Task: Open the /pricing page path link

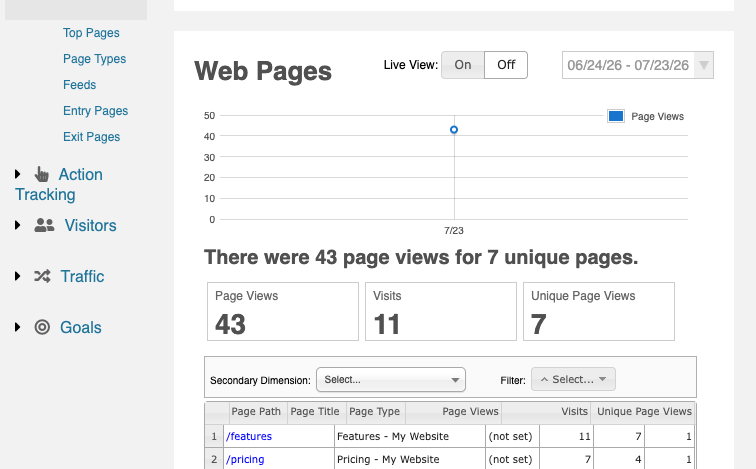Action: click(x=245, y=459)
